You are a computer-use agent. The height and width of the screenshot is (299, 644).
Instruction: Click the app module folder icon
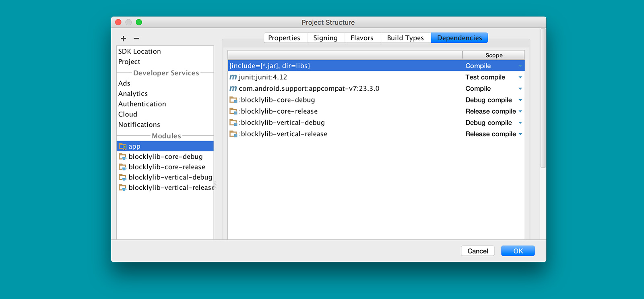tap(122, 146)
